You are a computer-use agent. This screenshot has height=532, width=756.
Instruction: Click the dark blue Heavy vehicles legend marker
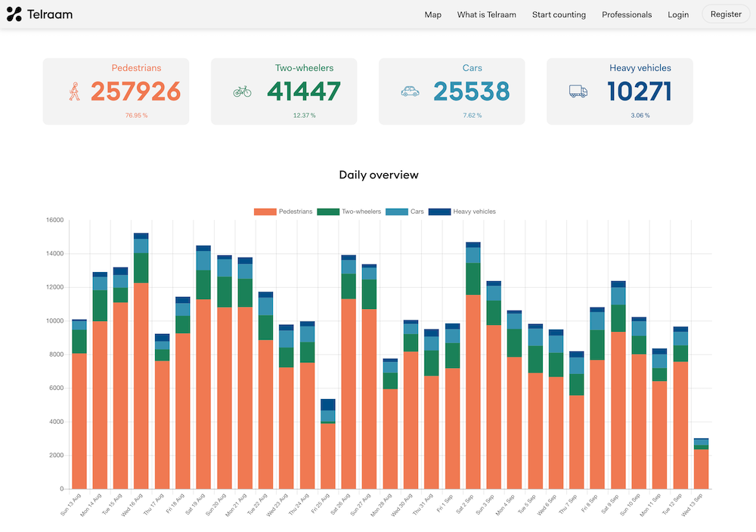pos(440,212)
